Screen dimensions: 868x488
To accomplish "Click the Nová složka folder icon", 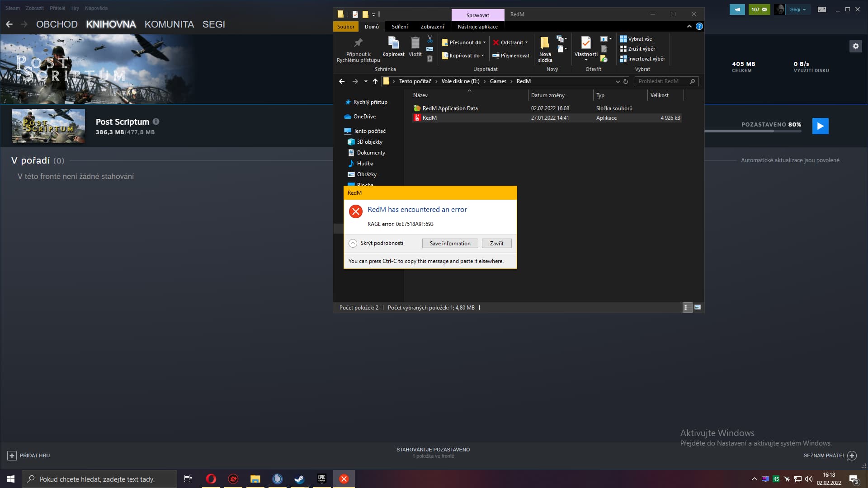I will click(545, 43).
